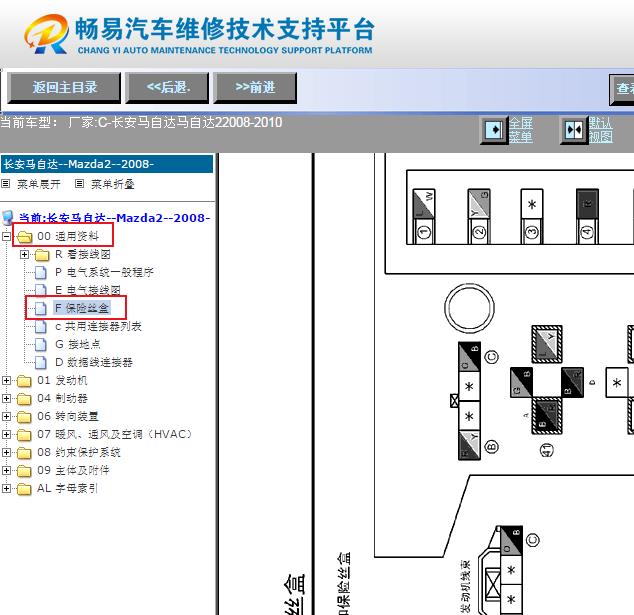Open the E 电气接线图 page

88,290
